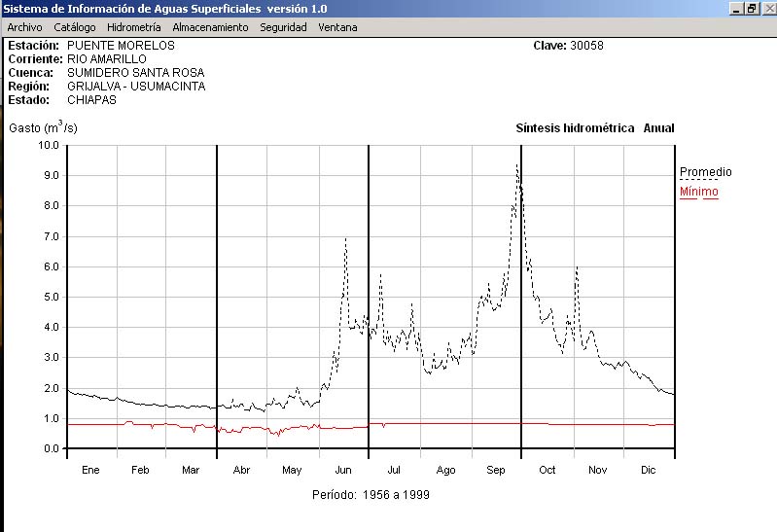
Task: Minimize the application window
Action: coord(735,8)
